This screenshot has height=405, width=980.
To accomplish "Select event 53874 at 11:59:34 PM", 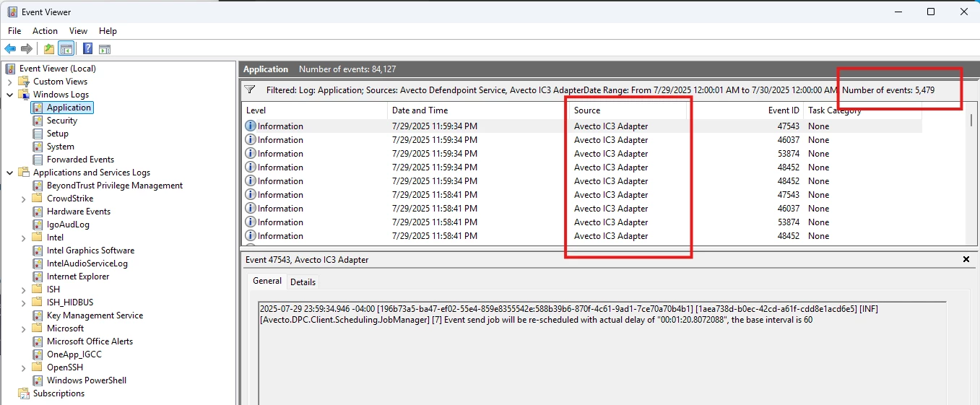I will tap(582, 154).
